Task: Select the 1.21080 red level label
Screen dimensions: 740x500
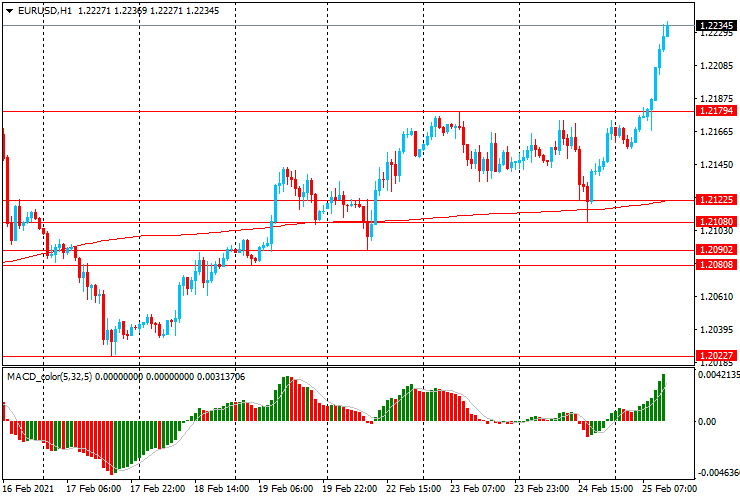Action: (716, 221)
